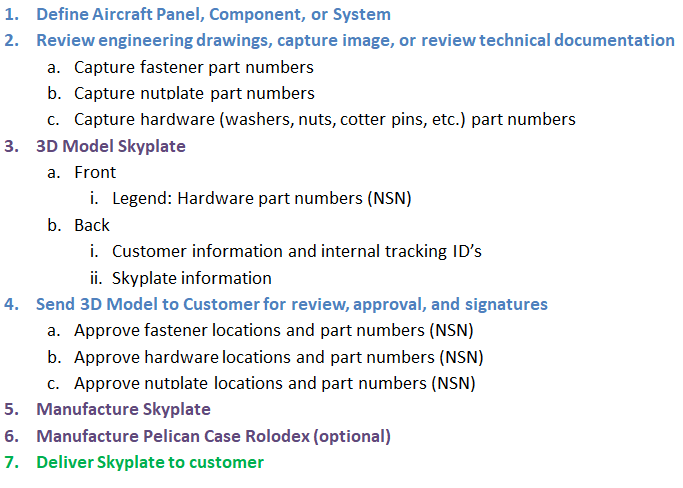The image size is (683, 488).
Task: Click the 'Front' sub-item under 3D Model
Action: tap(95, 173)
